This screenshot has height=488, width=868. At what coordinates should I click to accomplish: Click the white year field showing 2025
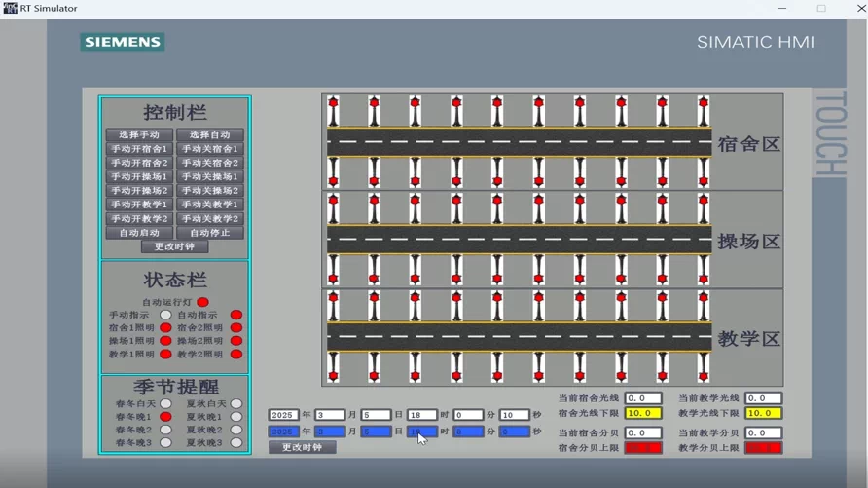point(283,415)
